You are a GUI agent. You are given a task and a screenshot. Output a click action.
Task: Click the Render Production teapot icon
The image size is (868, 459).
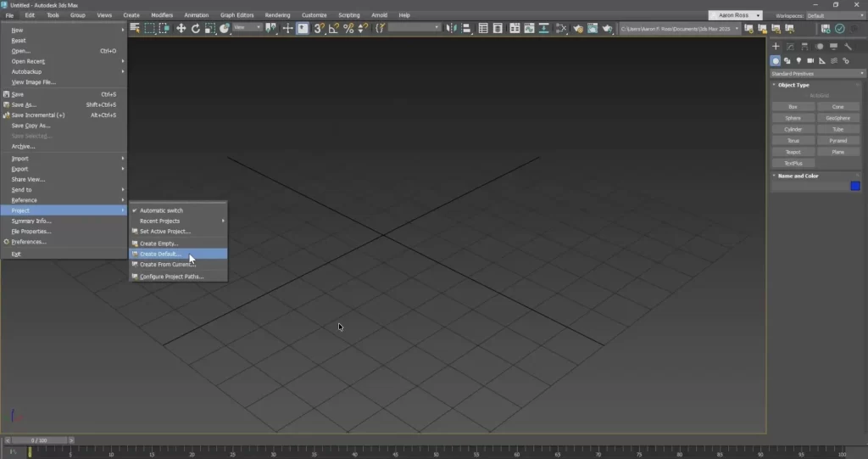(x=607, y=28)
